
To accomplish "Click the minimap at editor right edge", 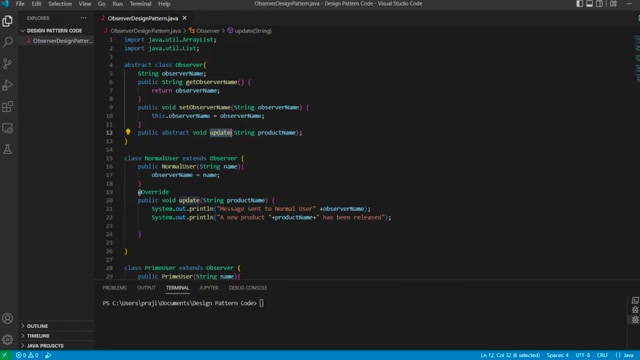I will 637,58.
